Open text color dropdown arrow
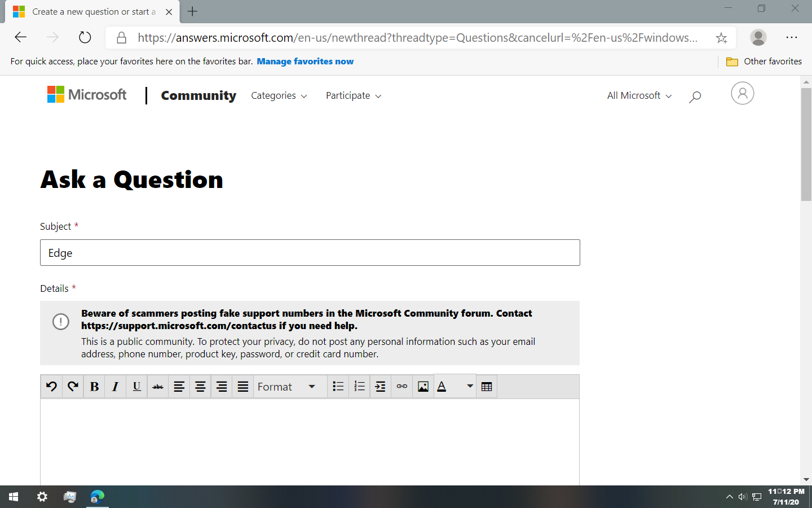This screenshot has height=508, width=812. (469, 387)
